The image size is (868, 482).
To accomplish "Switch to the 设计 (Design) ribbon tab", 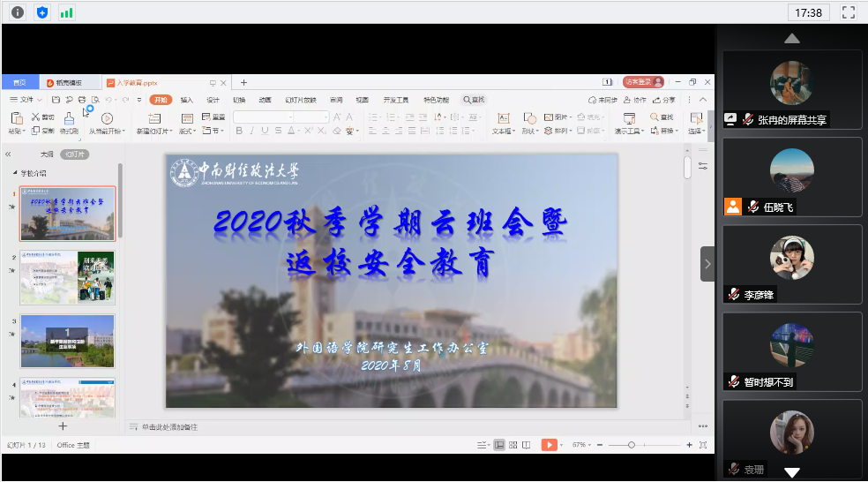I will (213, 100).
